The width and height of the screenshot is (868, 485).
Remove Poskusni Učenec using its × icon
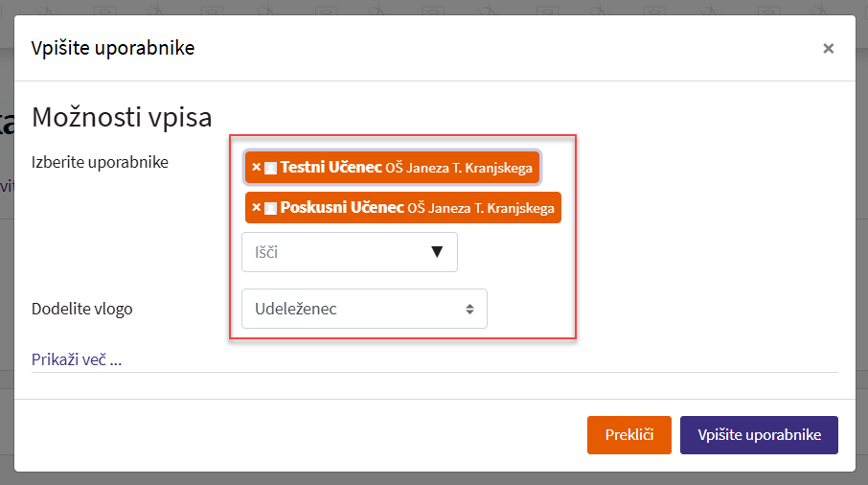click(256, 207)
